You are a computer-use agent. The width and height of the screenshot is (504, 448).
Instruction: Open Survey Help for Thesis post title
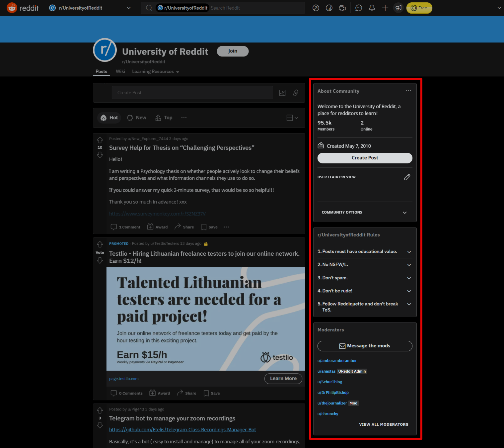pos(182,148)
